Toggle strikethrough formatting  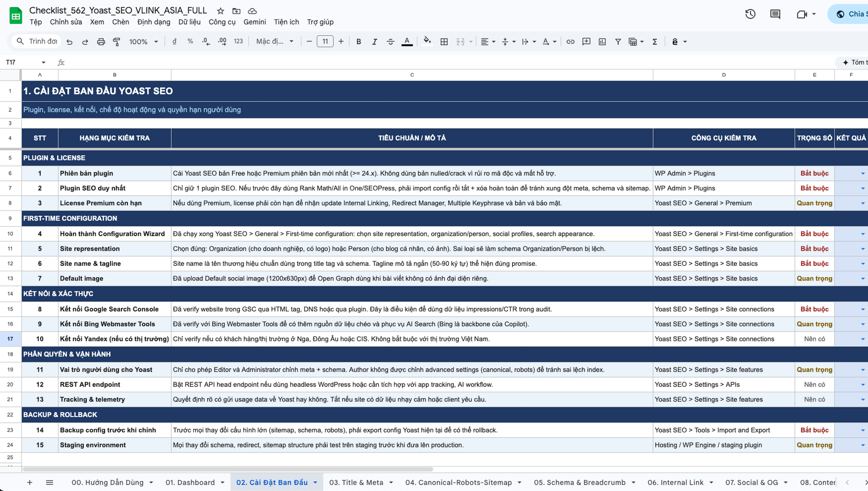coord(391,41)
